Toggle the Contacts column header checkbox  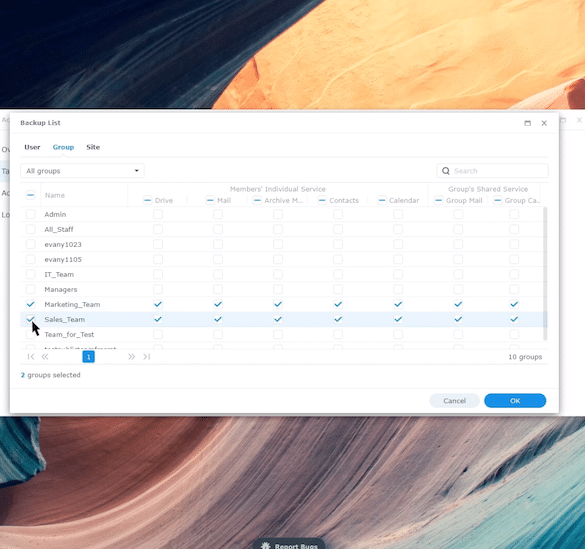[x=322, y=200]
